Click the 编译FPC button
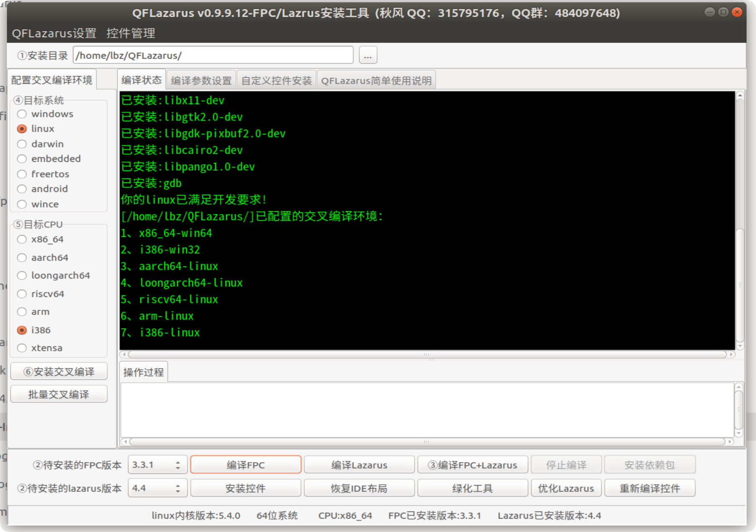 click(x=246, y=464)
